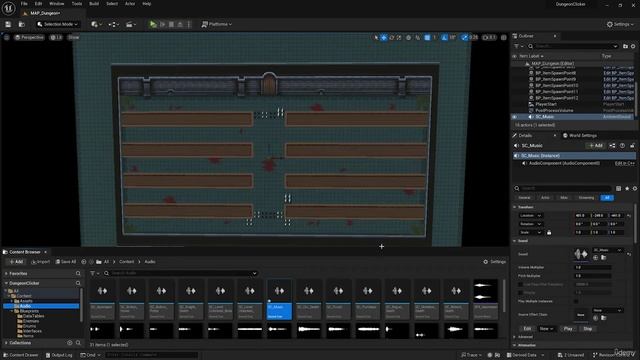Collapse the Transform section
Viewport: 640px width, 360px height.
515,207
